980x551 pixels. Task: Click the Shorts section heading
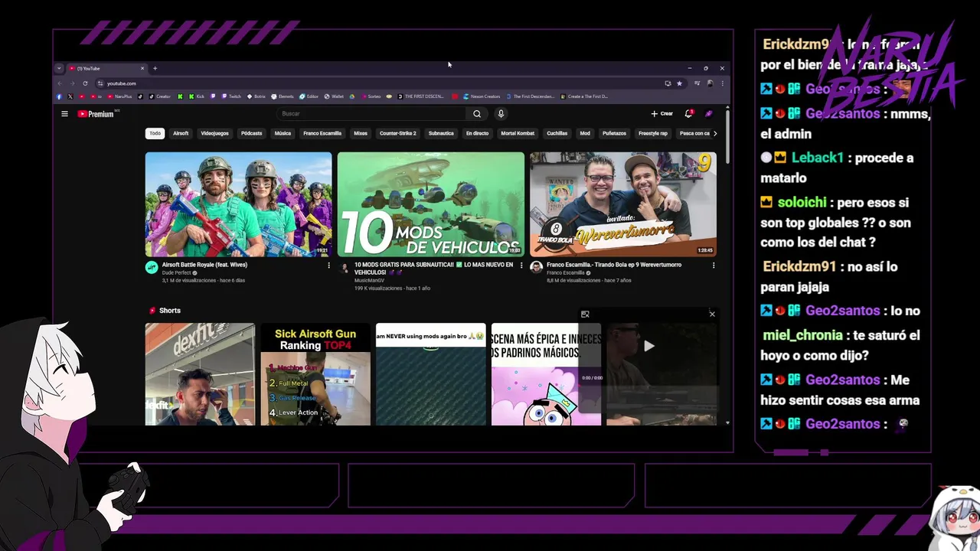pos(170,311)
